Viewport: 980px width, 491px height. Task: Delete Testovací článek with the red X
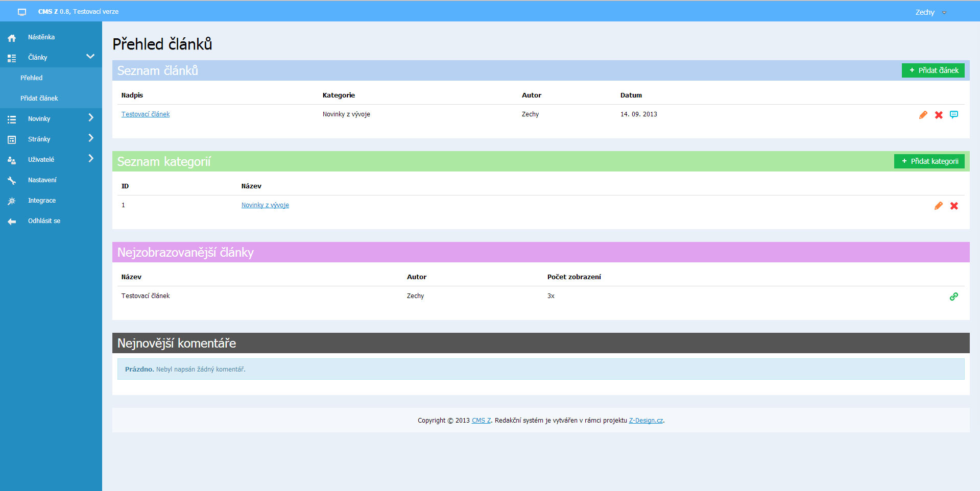(939, 115)
